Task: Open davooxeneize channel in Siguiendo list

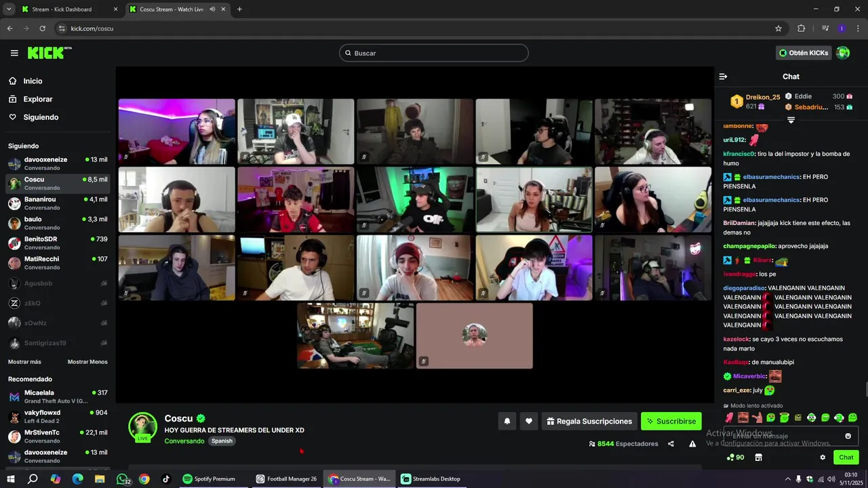Action: click(x=58, y=163)
